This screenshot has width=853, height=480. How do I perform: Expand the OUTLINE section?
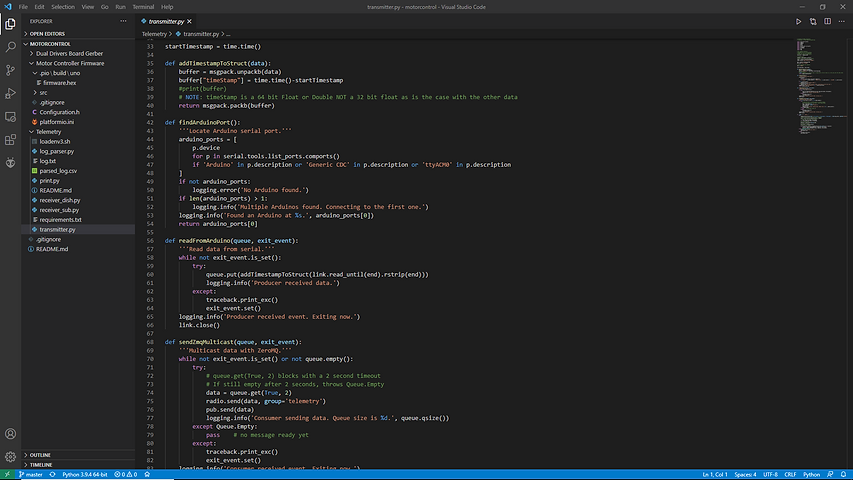tap(40, 455)
